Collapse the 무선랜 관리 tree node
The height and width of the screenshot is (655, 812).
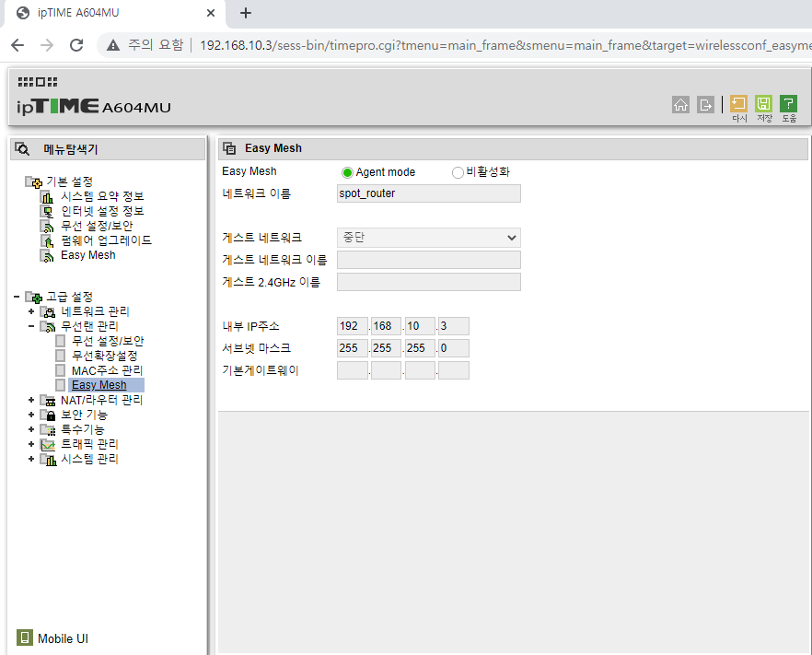click(x=31, y=326)
